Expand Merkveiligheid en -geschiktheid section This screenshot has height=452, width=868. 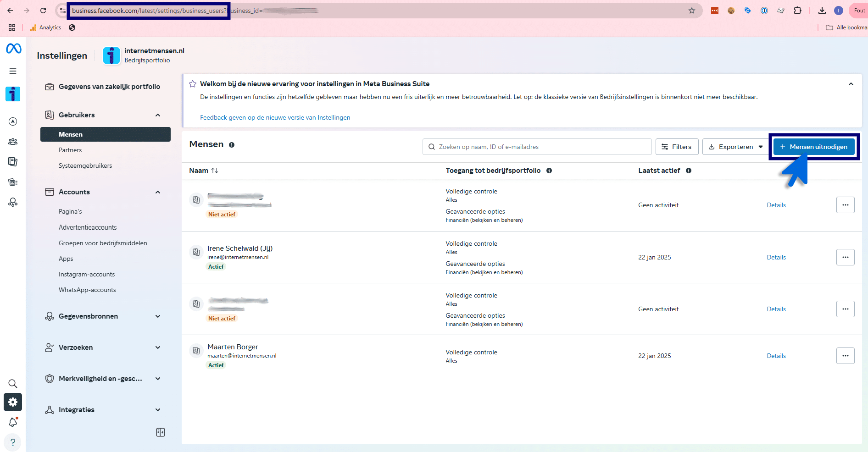[x=158, y=379]
